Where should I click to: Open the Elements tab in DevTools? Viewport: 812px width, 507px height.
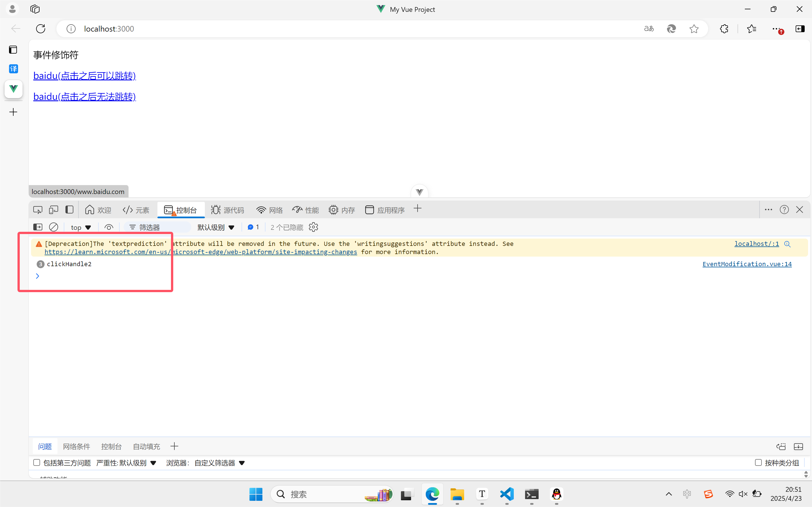(136, 210)
